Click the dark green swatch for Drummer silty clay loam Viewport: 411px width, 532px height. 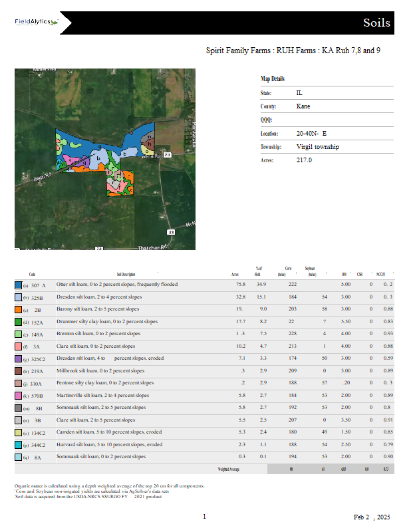coord(18,322)
